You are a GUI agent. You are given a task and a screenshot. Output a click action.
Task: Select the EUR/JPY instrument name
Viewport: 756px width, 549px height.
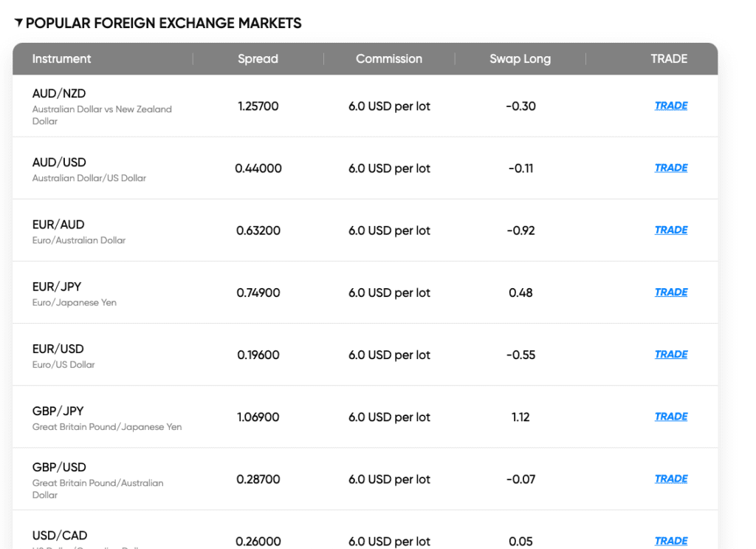tap(56, 287)
